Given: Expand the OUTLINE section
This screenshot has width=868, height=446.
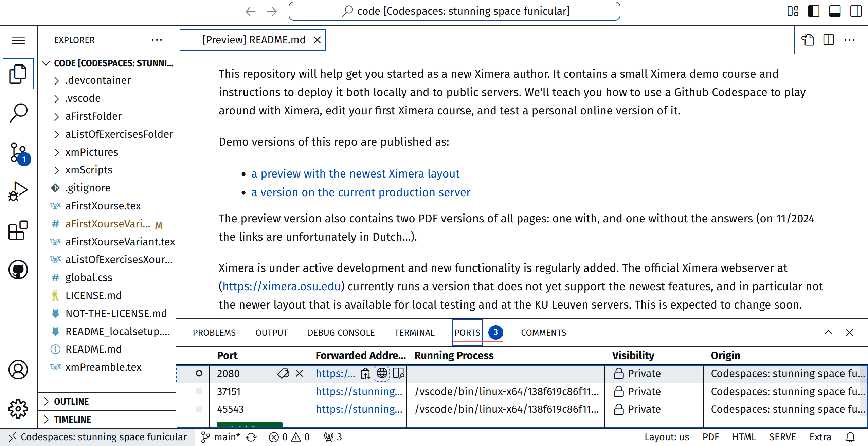Looking at the screenshot, I should (71, 402).
